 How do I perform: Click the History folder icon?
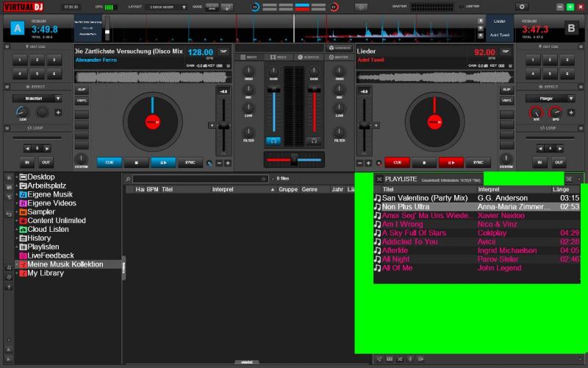[x=24, y=238]
